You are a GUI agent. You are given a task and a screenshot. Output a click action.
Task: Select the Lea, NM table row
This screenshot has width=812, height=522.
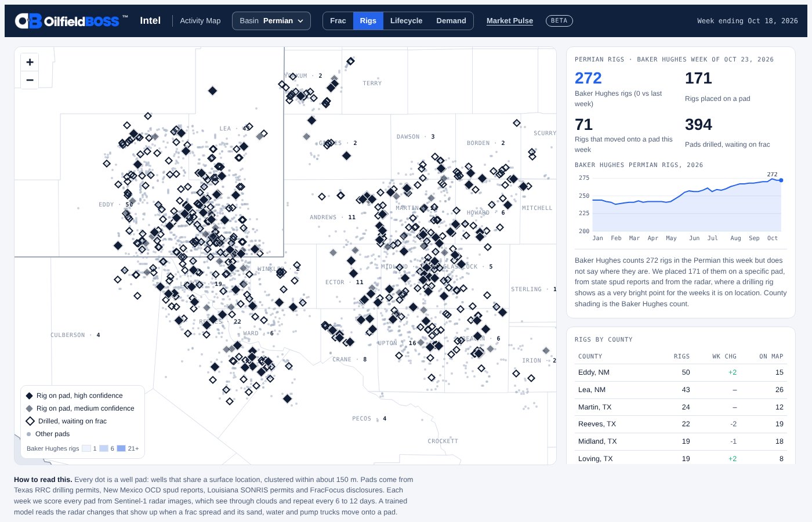(680, 390)
